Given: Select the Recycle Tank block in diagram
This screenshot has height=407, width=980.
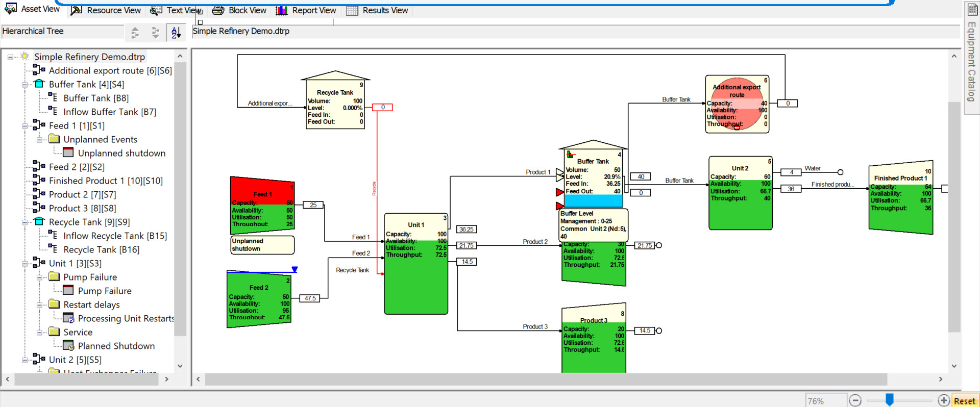Looking at the screenshot, I should point(335,105).
